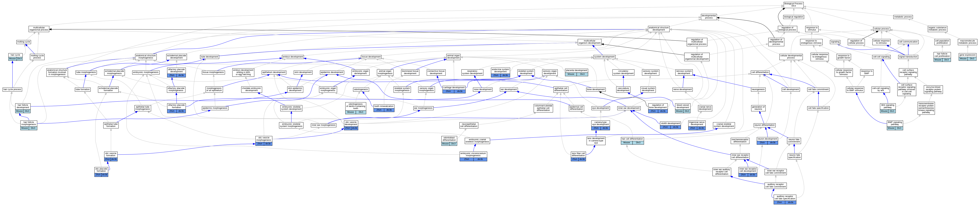
Task: Click the 'trigeminal nerve development' node
Action: (x=697, y=125)
